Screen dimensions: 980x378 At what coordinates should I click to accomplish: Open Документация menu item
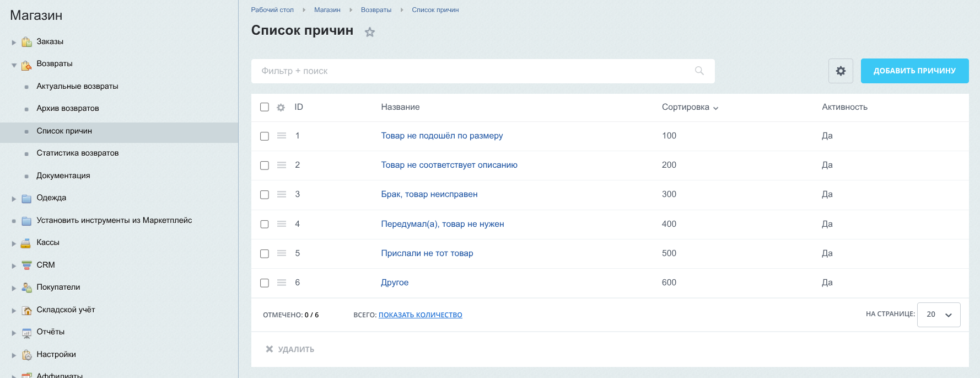click(63, 175)
